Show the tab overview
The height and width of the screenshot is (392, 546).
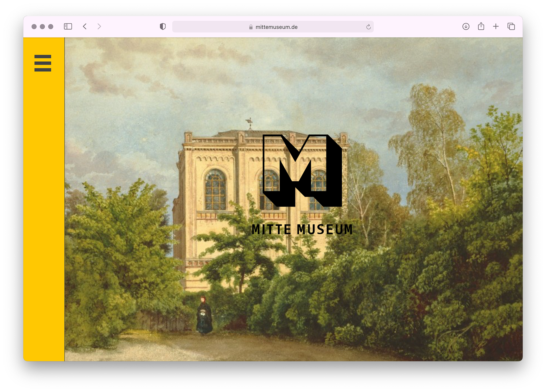pyautogui.click(x=511, y=26)
